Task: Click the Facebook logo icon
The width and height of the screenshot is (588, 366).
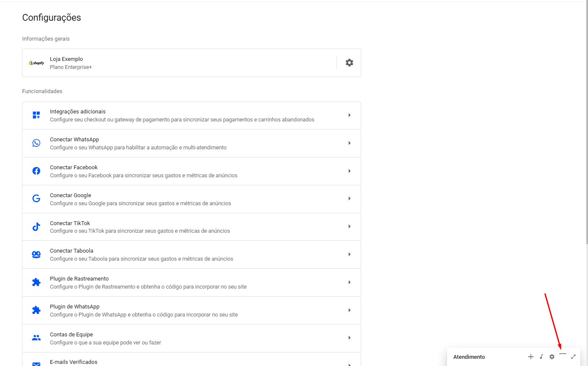Action: click(36, 171)
